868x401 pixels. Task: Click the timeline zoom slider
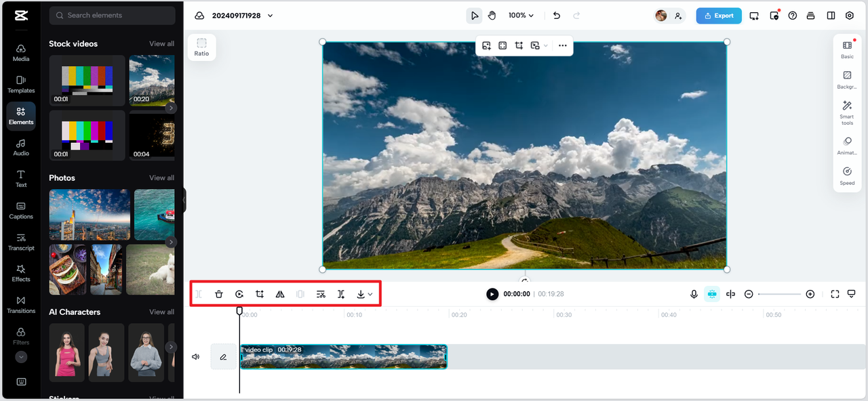click(780, 294)
